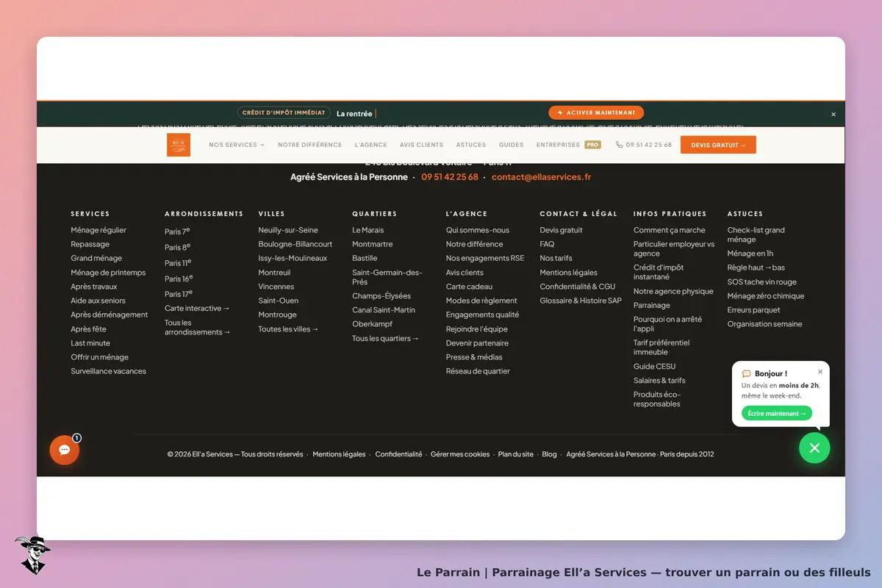Open Plan du site footer link
Screen dimensions: 882x588
point(515,454)
